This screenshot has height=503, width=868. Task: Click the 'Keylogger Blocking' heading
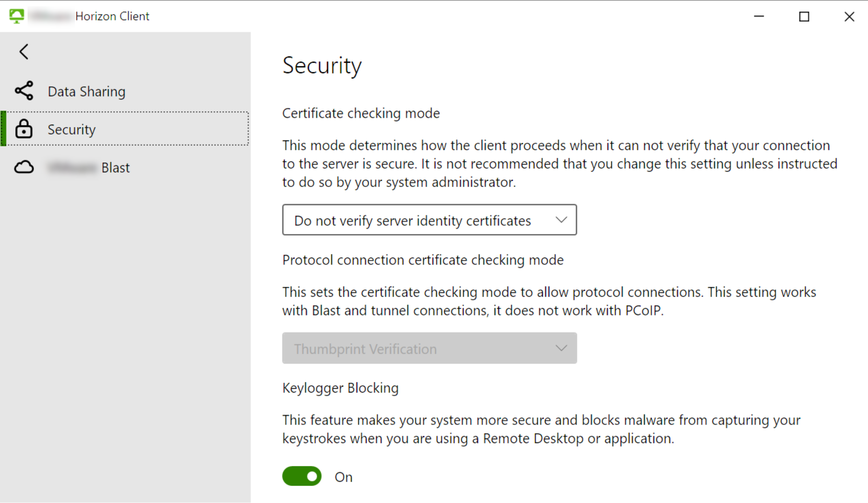(x=341, y=388)
